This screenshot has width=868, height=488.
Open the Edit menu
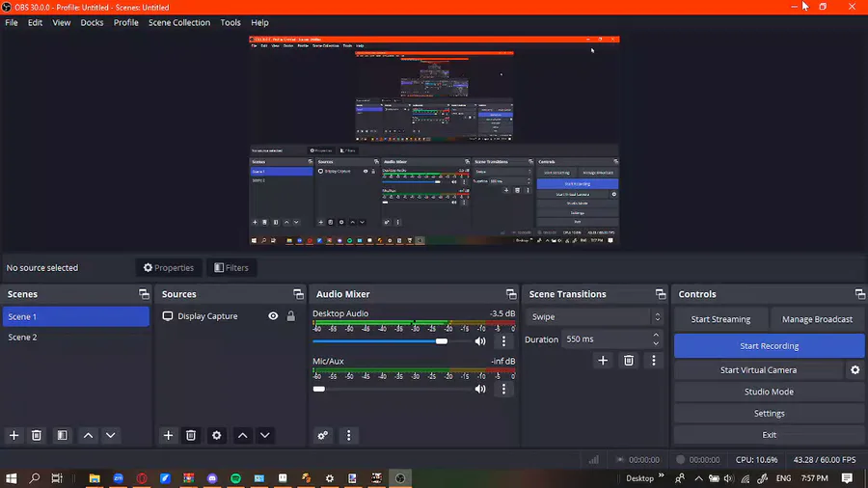(35, 23)
